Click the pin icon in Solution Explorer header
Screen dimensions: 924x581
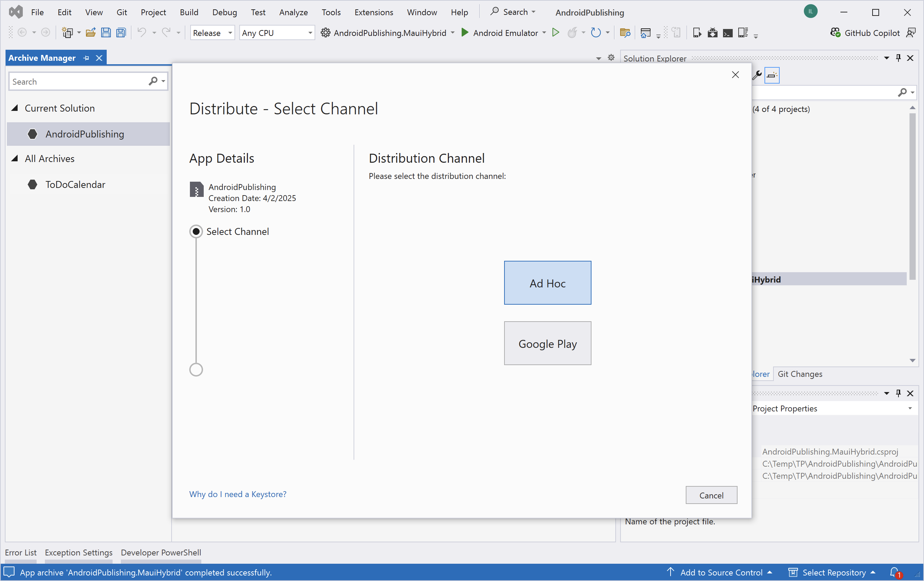pos(898,58)
